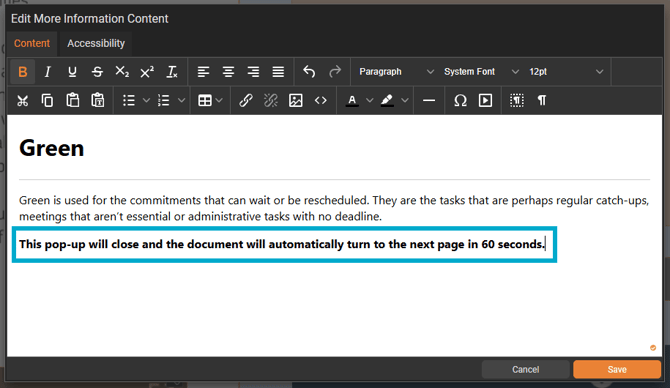This screenshot has height=388, width=670.
Task: Align text left
Action: (x=203, y=72)
